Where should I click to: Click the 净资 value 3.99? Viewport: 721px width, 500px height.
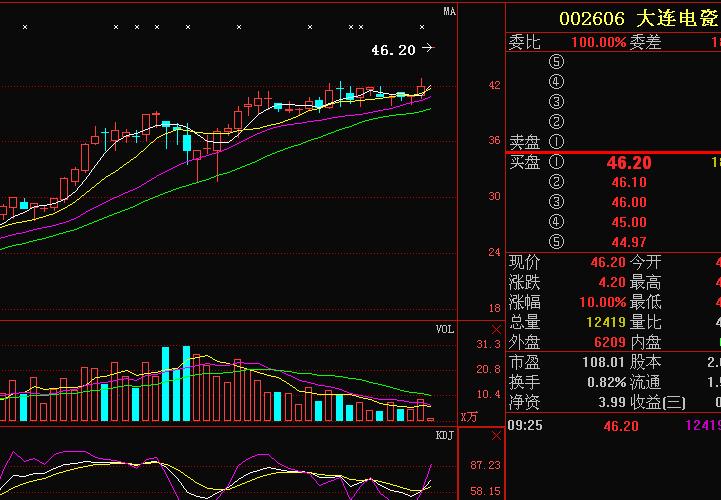612,402
